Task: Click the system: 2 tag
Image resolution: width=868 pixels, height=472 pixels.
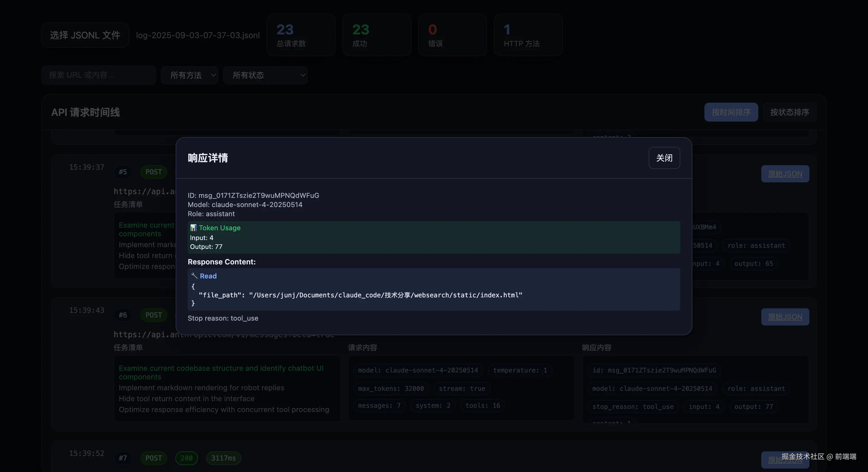Action: 433,406
